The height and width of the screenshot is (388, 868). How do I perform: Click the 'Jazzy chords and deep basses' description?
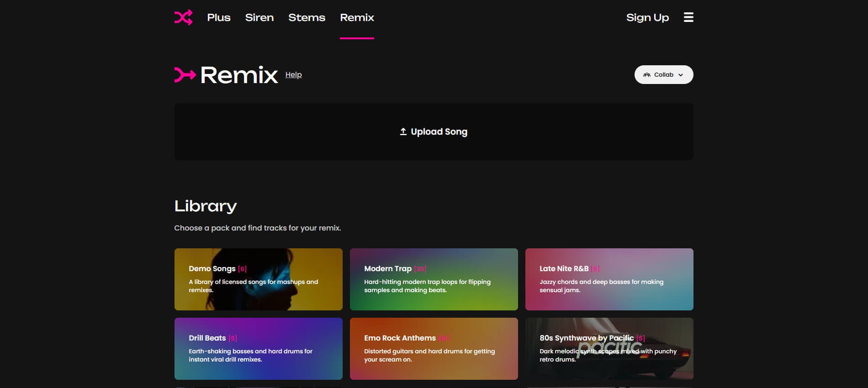pos(602,286)
